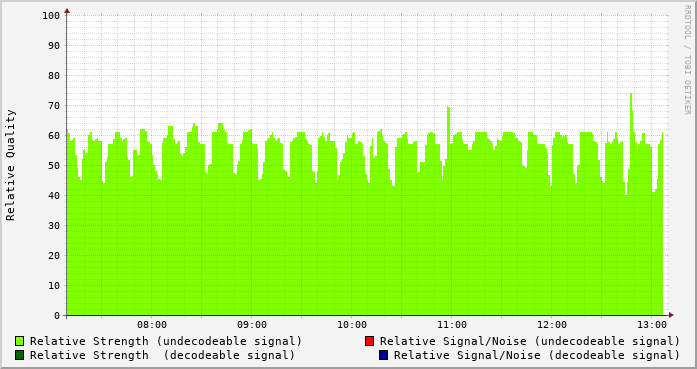Click the 11:00 time axis label
The image size is (697, 369).
[452, 325]
